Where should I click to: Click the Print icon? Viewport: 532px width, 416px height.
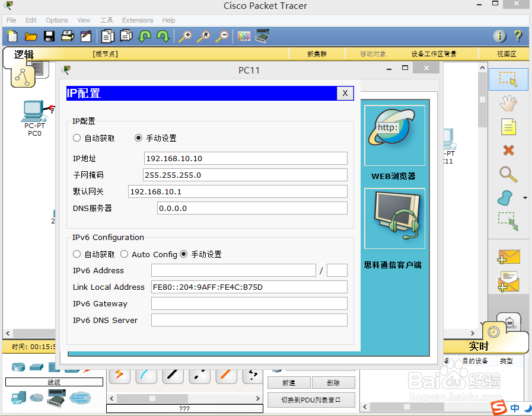click(68, 36)
